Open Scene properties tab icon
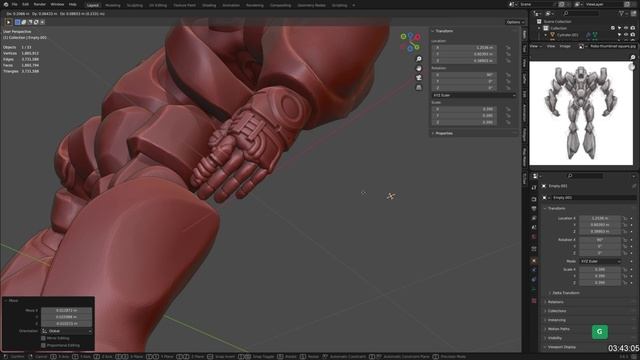 (534, 227)
